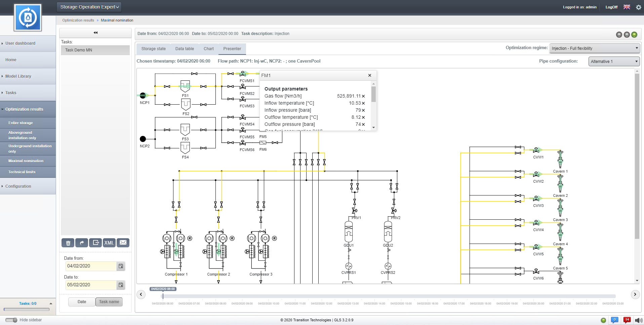644x325 pixels.
Task: Close the FM1 output parameters popup
Action: click(x=369, y=75)
